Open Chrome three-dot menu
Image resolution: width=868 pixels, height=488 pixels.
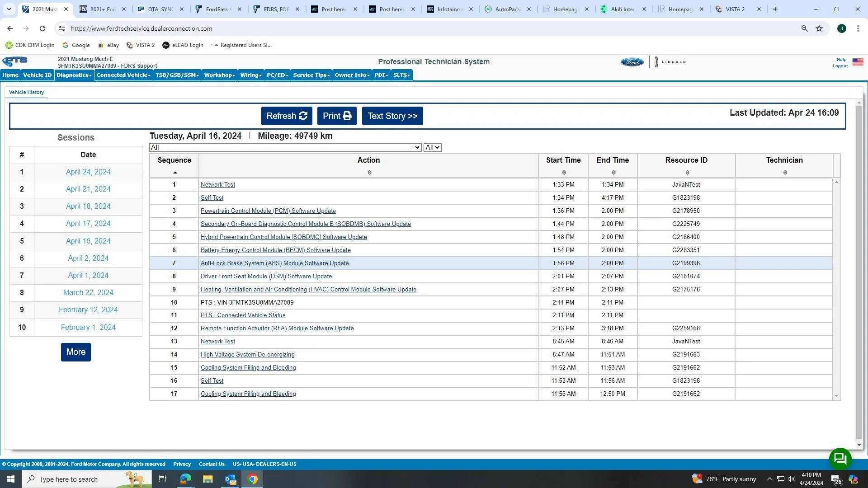(858, 28)
